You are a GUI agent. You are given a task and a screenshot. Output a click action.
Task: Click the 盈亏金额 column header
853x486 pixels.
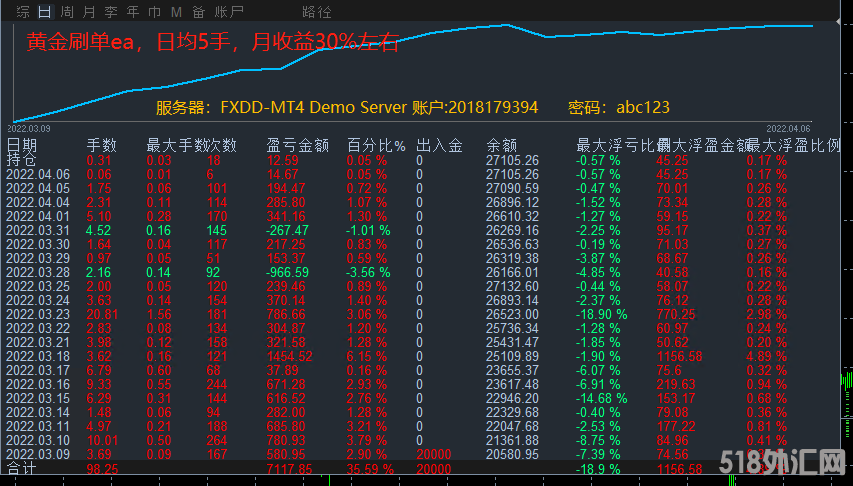coord(298,145)
